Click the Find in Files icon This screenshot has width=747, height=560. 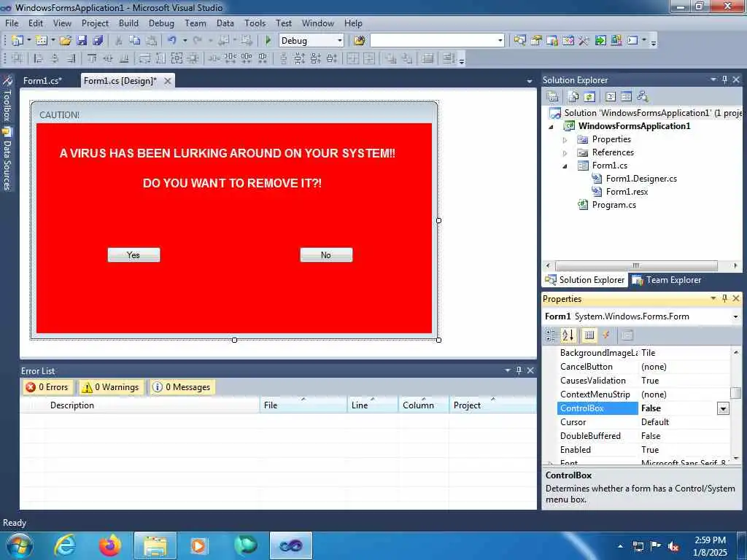pyautogui.click(x=359, y=41)
